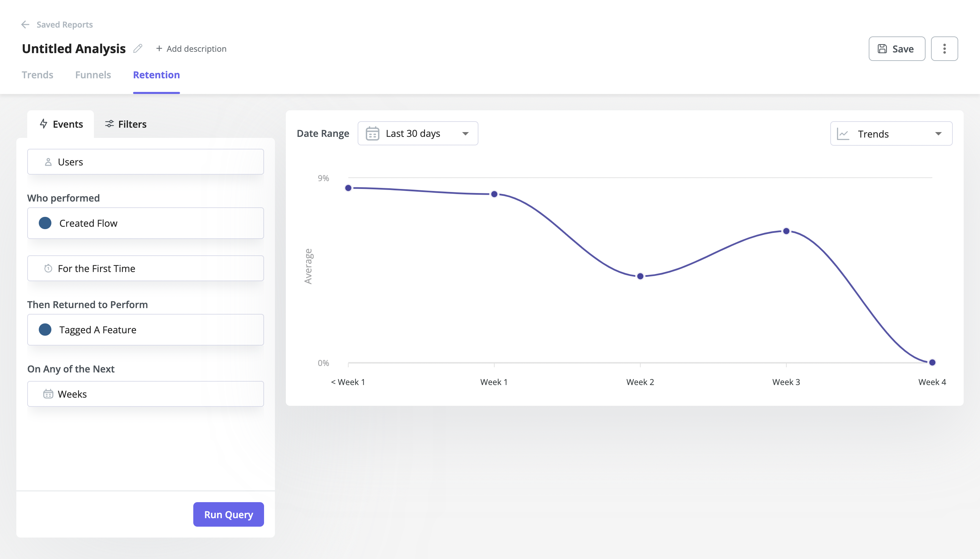The image size is (980, 559).
Task: Click the line chart icon in the Trends selector
Action: [x=843, y=133]
